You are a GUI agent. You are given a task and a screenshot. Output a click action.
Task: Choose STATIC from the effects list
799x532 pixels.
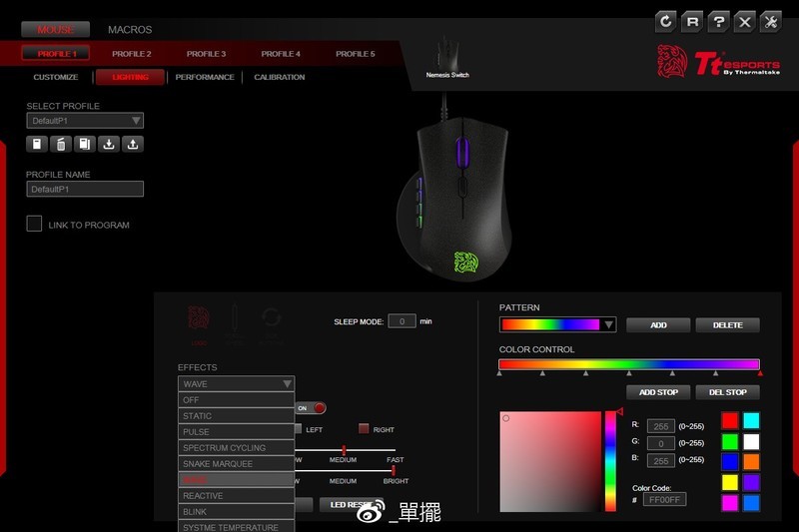(x=237, y=416)
